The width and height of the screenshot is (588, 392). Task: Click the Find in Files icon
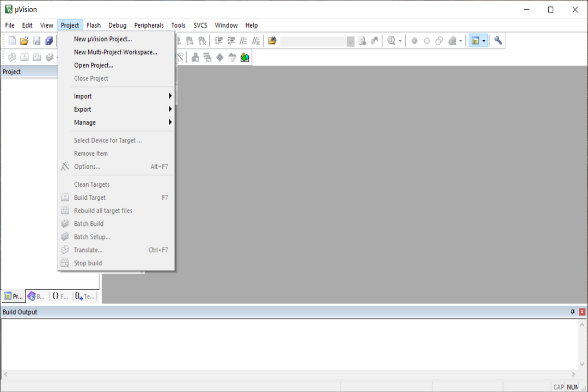click(x=272, y=41)
